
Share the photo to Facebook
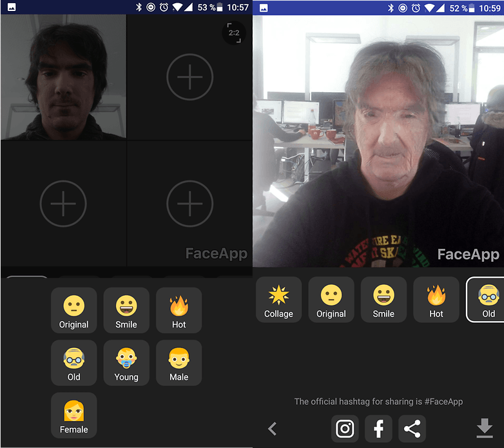pos(378,429)
